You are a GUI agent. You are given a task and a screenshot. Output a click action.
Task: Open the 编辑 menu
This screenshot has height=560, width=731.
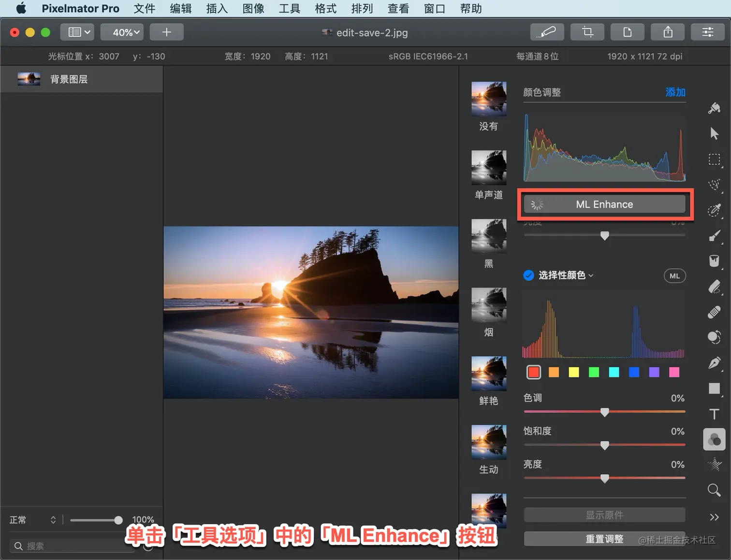click(181, 8)
